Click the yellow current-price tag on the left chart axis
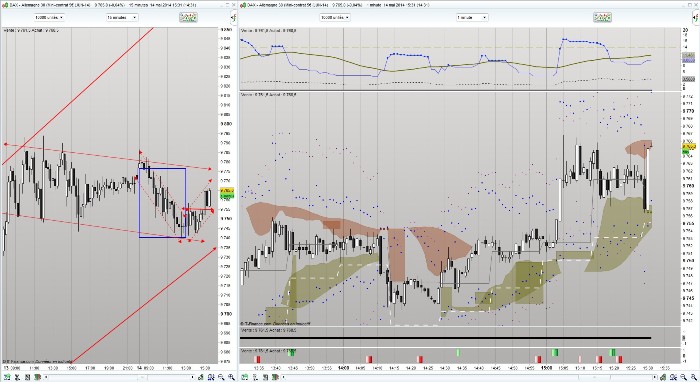The width and height of the screenshot is (700, 382). [227, 191]
